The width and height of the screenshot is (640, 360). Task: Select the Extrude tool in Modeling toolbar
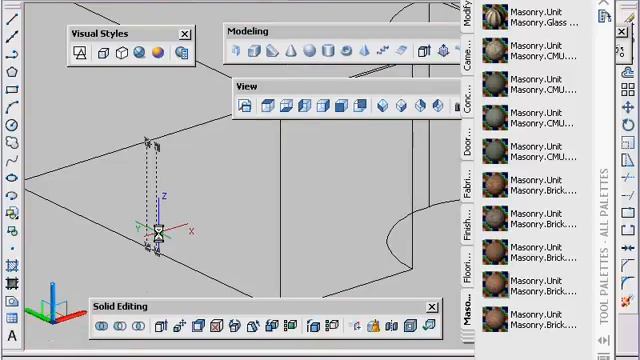pos(424,51)
